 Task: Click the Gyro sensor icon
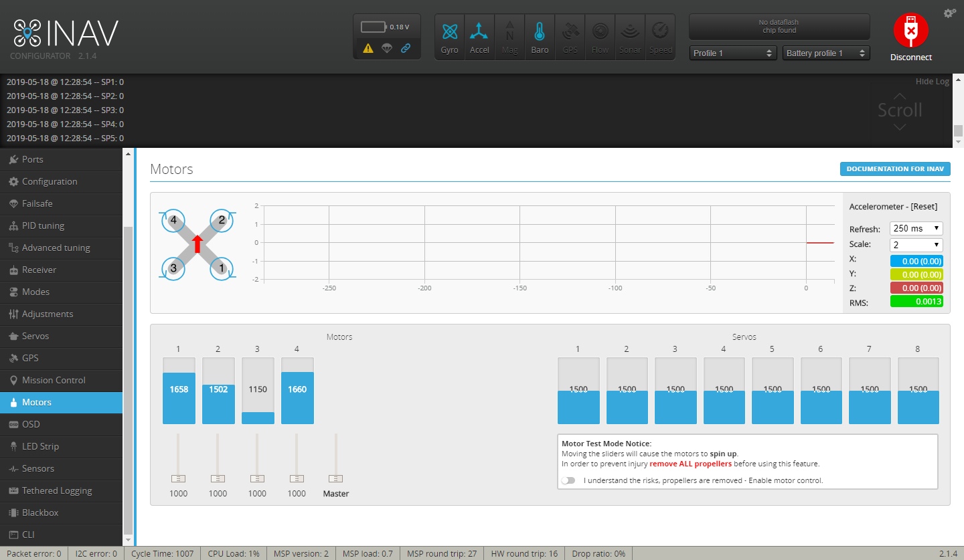tap(449, 37)
